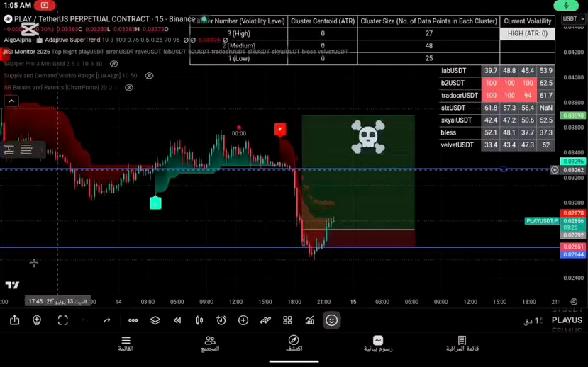Open the chart-with-bars analysis icon
The height and width of the screenshot is (367, 588).
click(x=310, y=320)
